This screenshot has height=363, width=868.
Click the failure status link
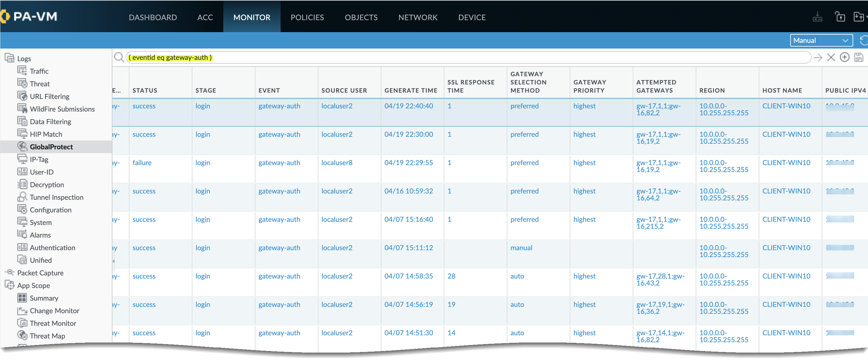click(x=142, y=163)
